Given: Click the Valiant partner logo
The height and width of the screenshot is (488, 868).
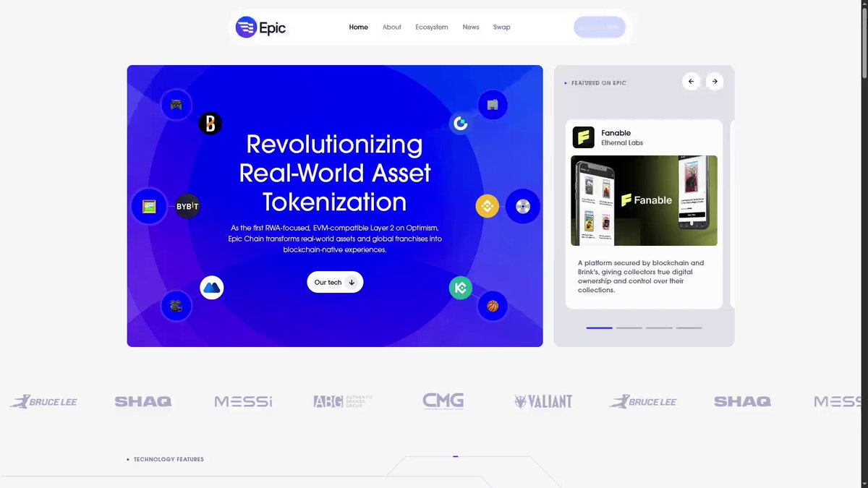Looking at the screenshot, I should pos(543,401).
